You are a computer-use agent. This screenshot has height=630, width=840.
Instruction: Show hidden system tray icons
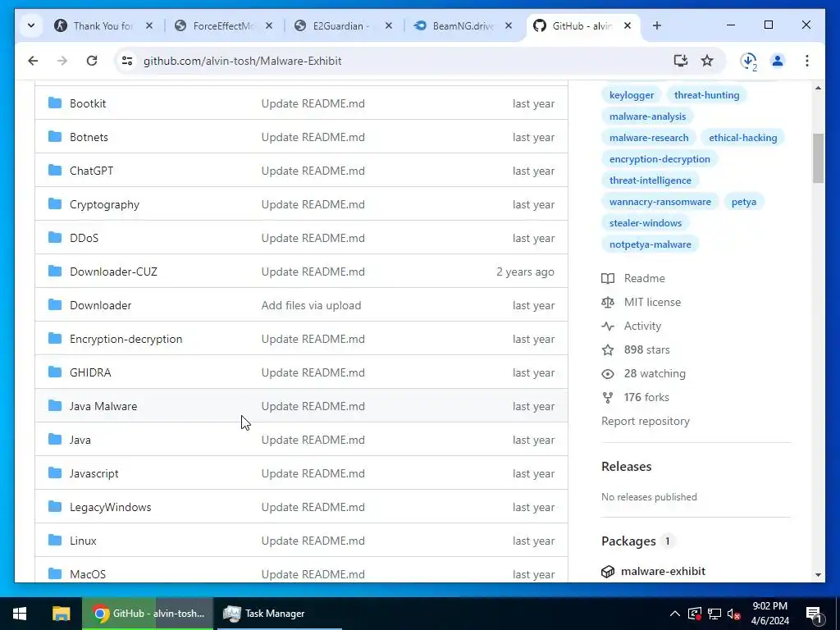click(675, 614)
